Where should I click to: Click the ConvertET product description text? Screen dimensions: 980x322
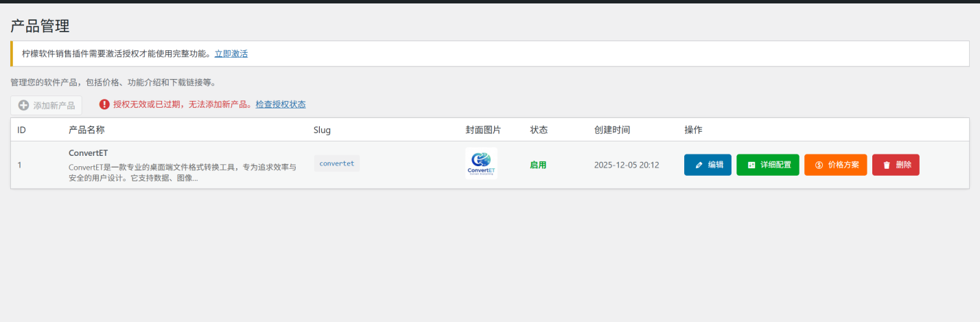pos(183,172)
